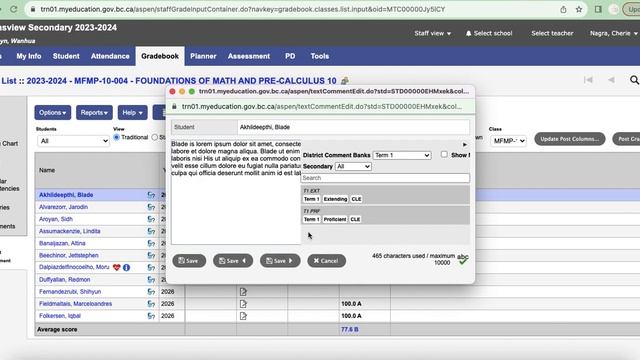Image resolution: width=640 pixels, height=360 pixels.
Task: Click Save and go to next student
Action: (x=280, y=261)
